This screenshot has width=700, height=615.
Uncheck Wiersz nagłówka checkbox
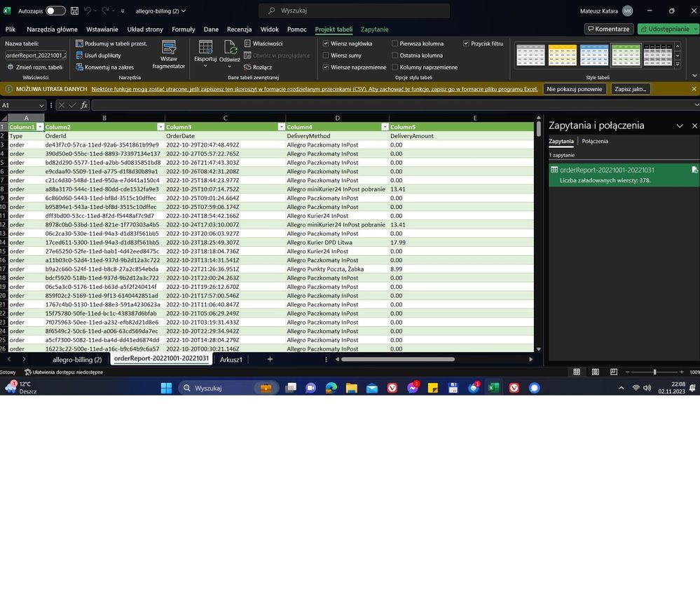[326, 43]
